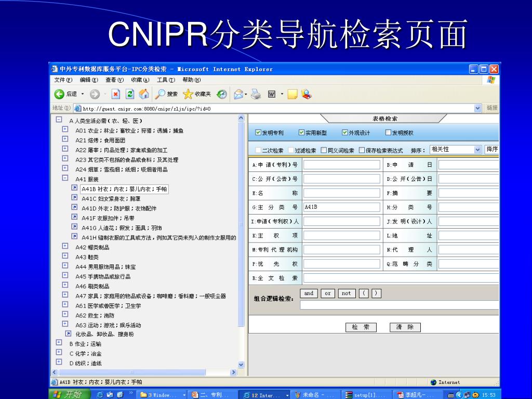Screen dimensions: 532x399
Task: Collapse the A 人类生活必需 tree node
Action: [x=59, y=119]
